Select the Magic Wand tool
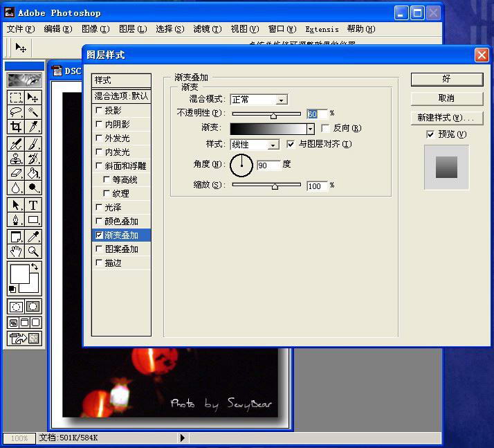 (33, 112)
